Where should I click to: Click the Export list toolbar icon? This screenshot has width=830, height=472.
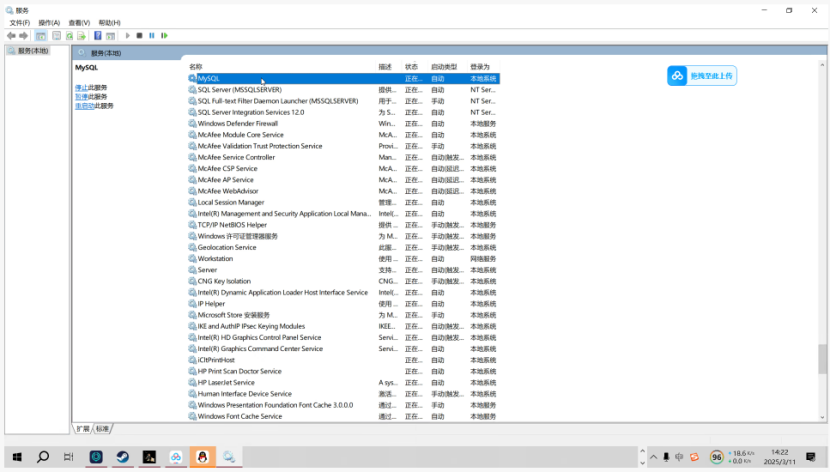82,35
